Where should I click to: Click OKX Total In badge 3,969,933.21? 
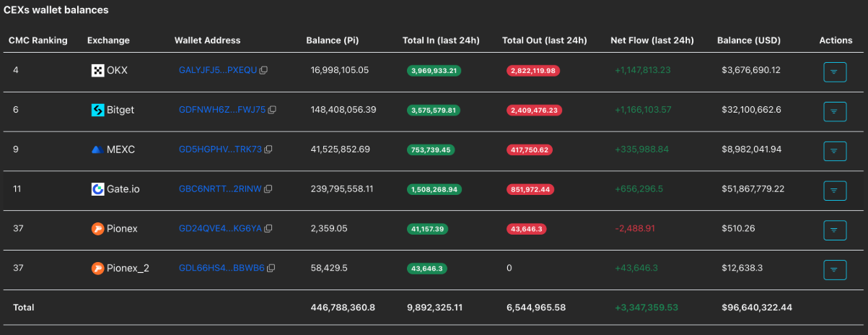[434, 71]
